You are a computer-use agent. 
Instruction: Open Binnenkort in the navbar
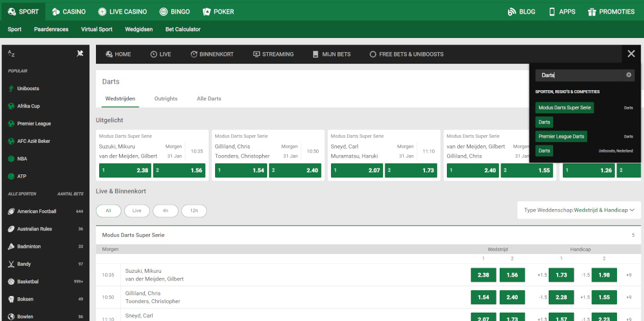212,54
